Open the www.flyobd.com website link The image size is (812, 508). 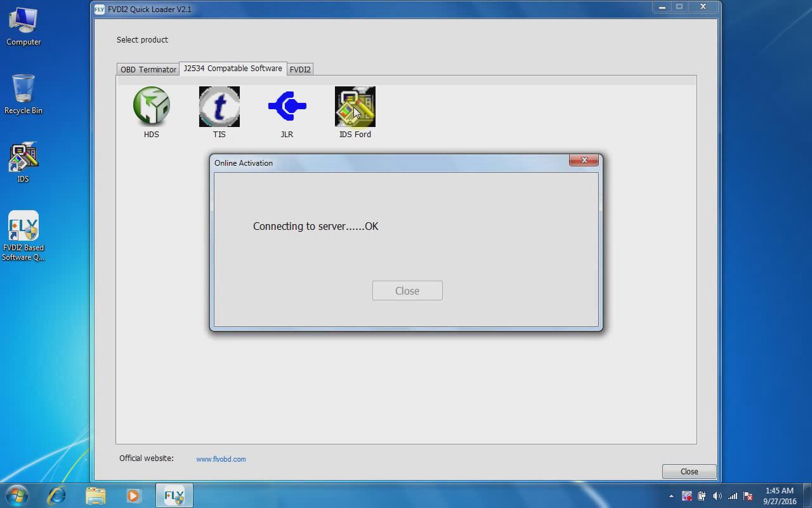click(221, 459)
